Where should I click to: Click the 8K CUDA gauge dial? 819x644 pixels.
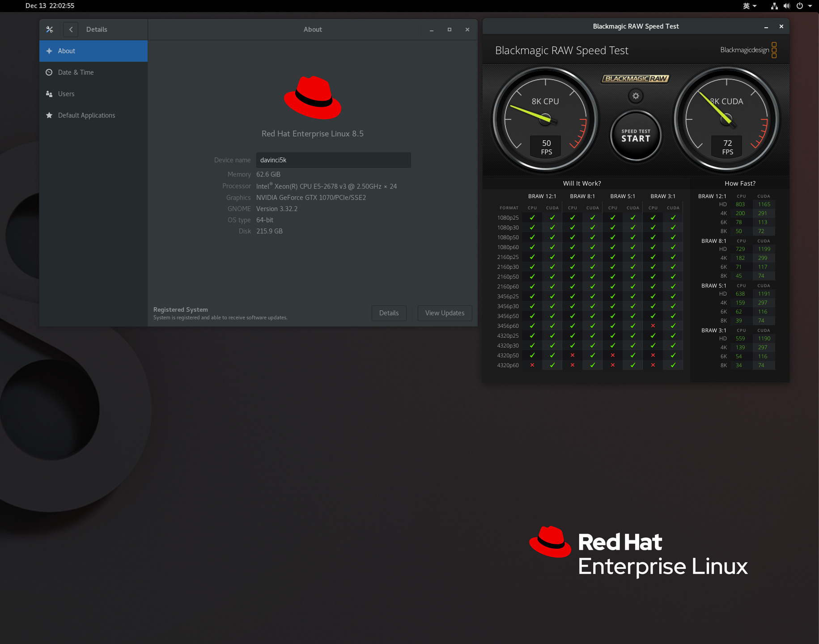tap(726, 119)
